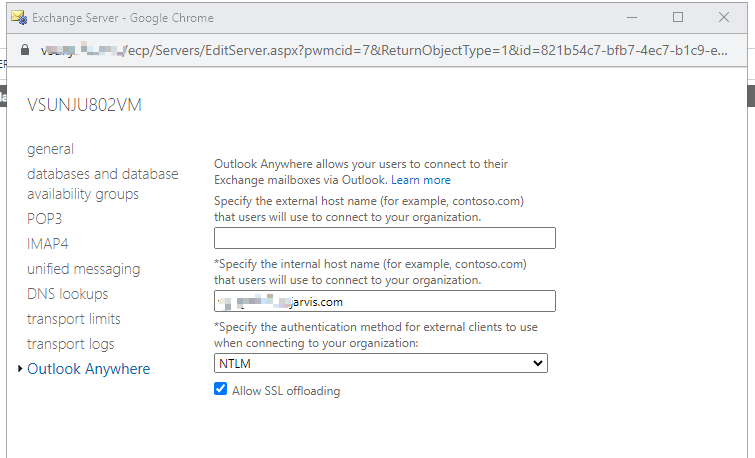Open DNS lookups settings

click(67, 294)
